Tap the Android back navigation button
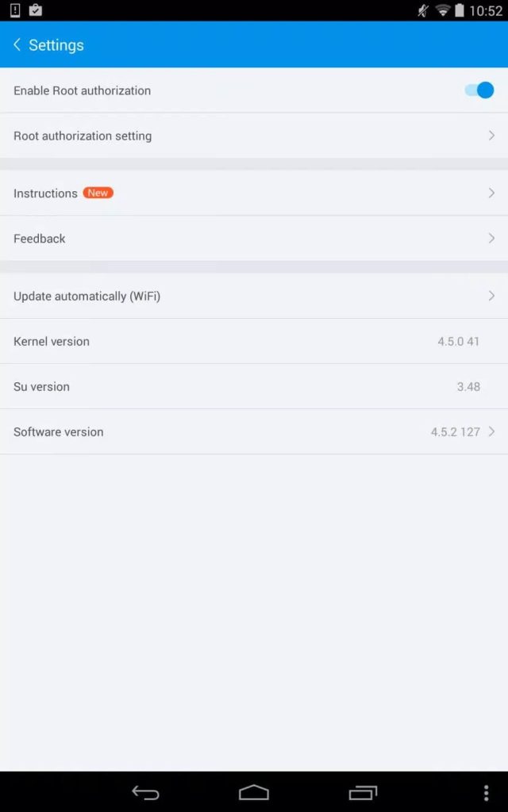The height and width of the screenshot is (812, 508). pyautogui.click(x=145, y=792)
